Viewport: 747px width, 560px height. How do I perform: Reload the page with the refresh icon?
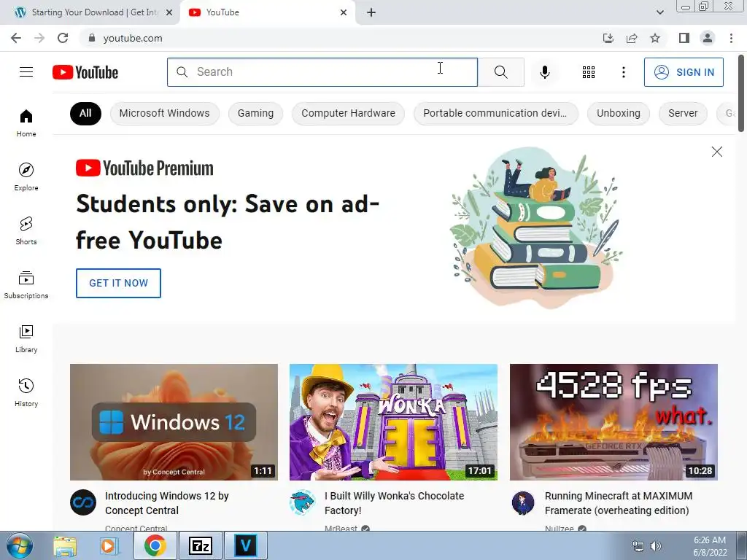tap(63, 38)
